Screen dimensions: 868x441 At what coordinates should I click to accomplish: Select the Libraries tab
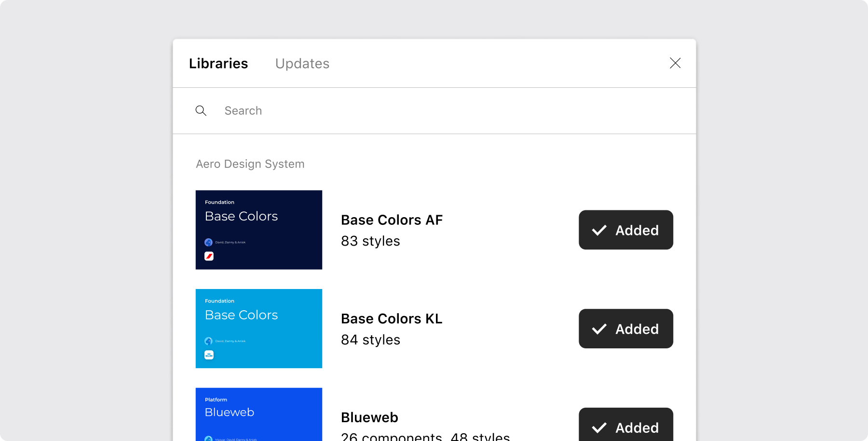pyautogui.click(x=218, y=63)
